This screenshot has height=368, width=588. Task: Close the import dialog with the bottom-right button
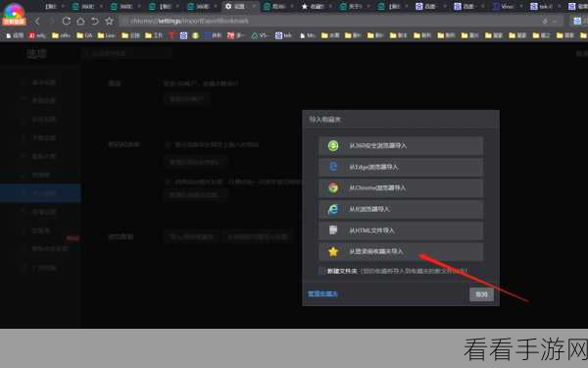(x=481, y=294)
